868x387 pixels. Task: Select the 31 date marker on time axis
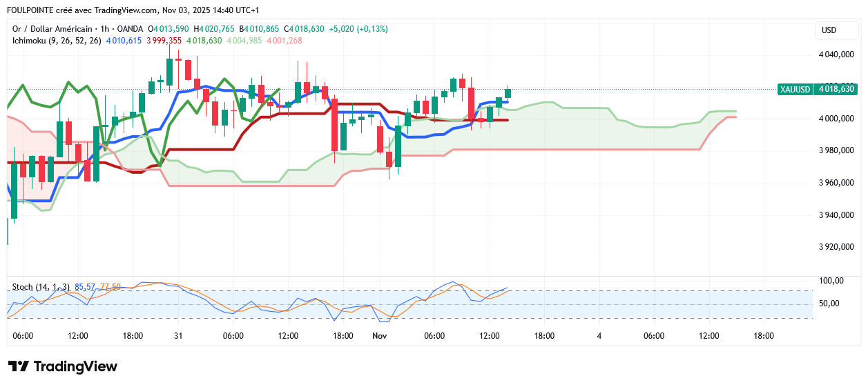(178, 336)
